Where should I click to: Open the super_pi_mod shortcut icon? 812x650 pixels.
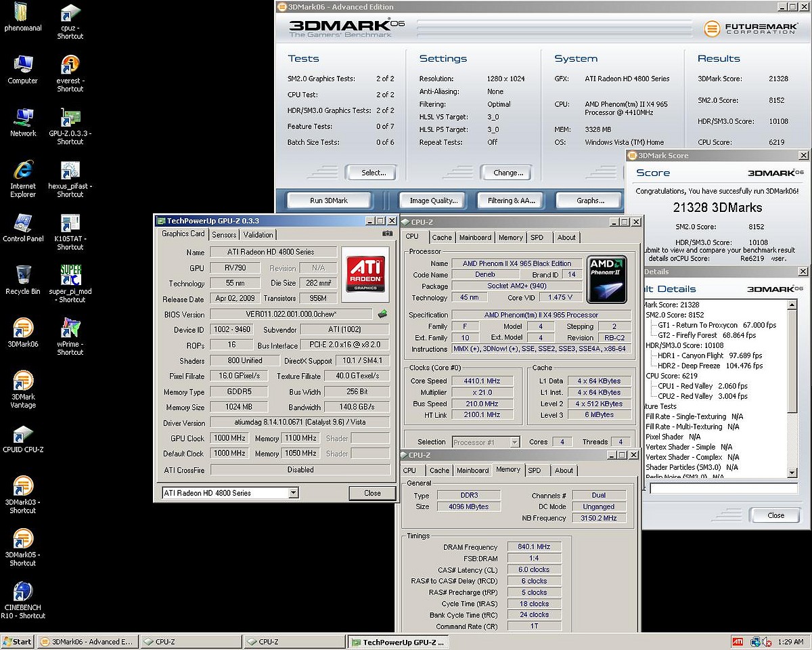[70, 276]
